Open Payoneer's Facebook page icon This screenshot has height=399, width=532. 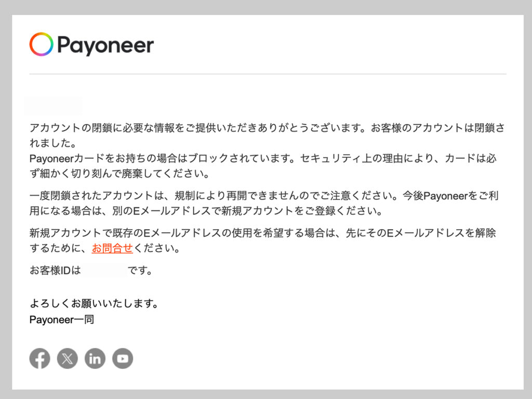tap(39, 358)
